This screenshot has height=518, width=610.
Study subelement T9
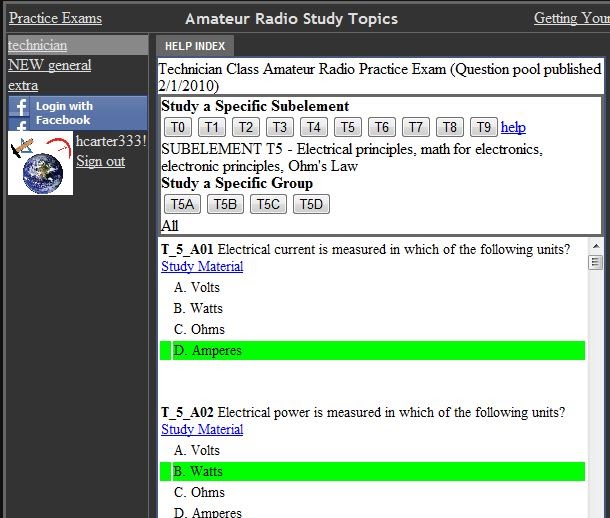point(484,127)
